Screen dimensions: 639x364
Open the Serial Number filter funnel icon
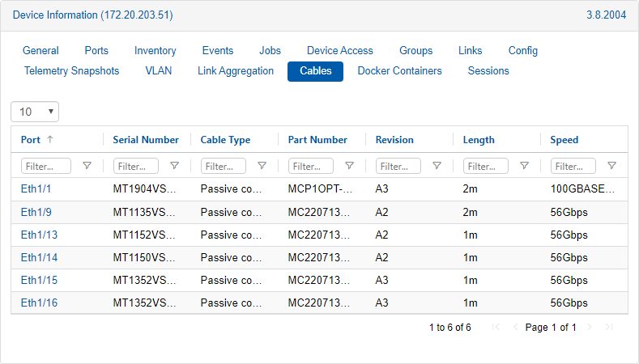pyautogui.click(x=174, y=166)
